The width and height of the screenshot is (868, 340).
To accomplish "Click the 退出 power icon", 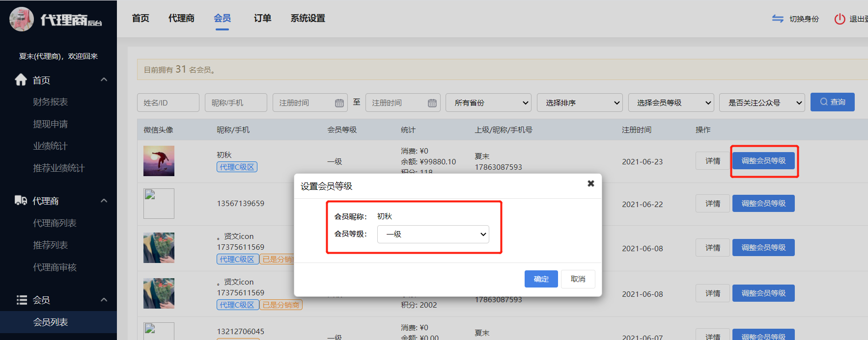I will click(x=840, y=19).
